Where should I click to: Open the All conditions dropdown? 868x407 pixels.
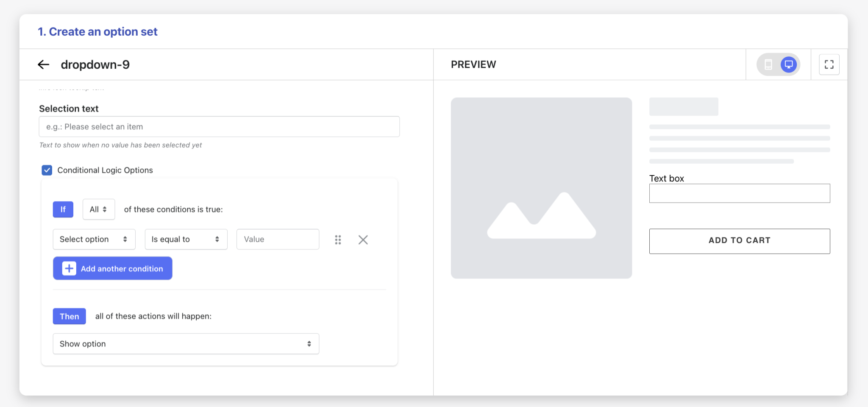point(98,209)
